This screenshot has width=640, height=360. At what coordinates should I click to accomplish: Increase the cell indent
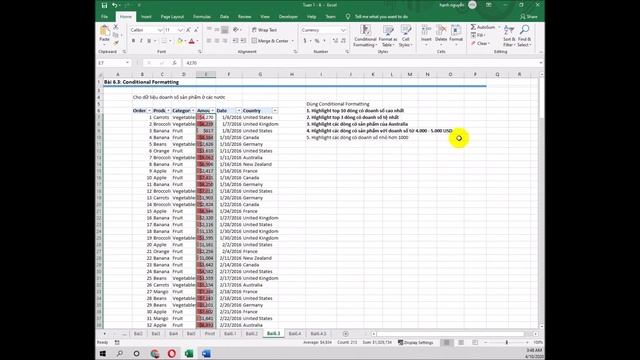(x=243, y=41)
